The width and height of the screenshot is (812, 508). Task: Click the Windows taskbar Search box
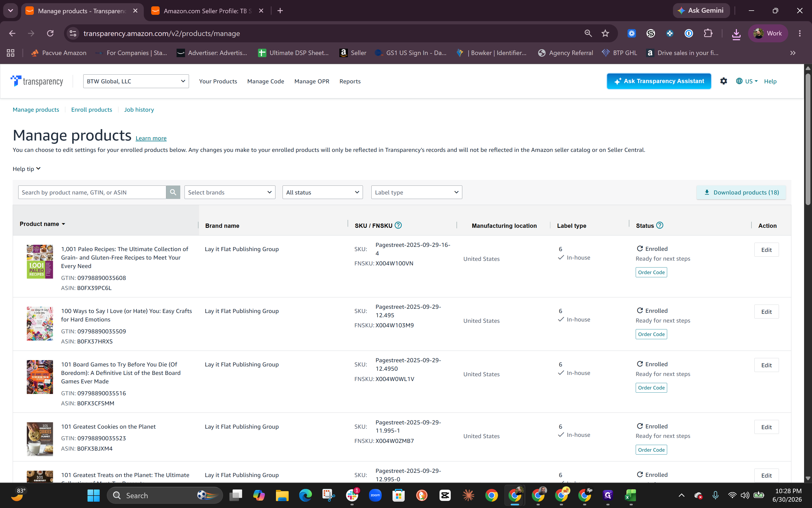[x=164, y=495]
